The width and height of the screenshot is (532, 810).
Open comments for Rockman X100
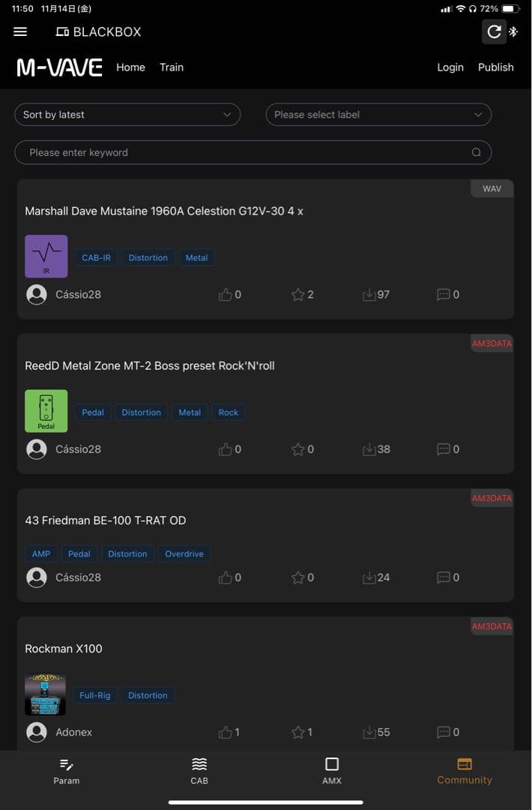444,732
